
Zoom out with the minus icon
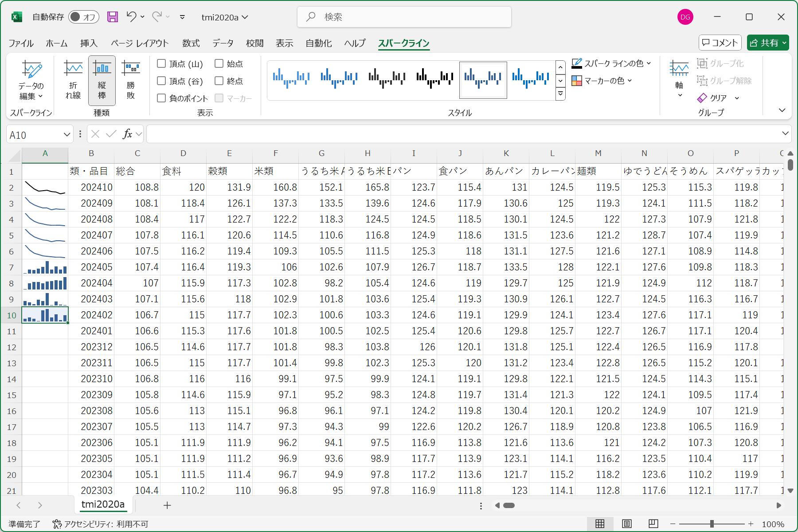(673, 524)
